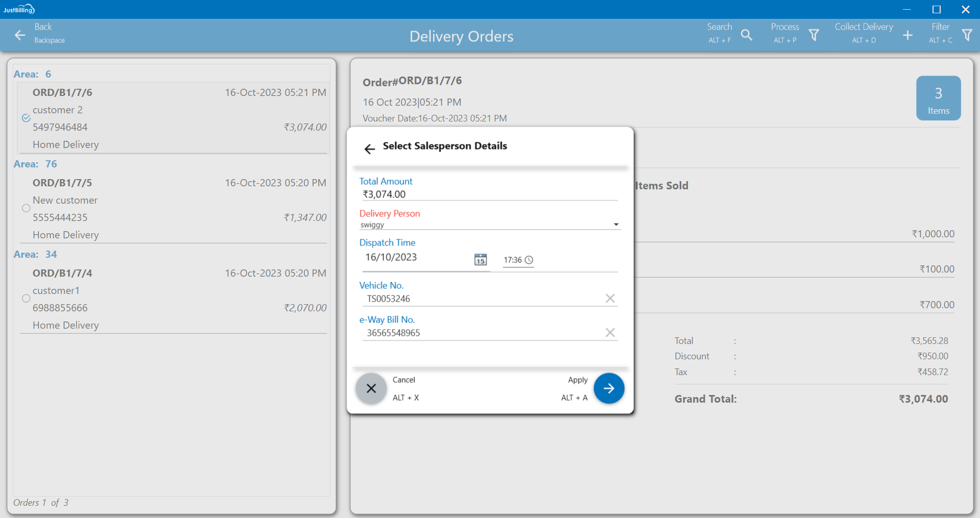Deselect checked order ORD/B1/7/6
Screen dimensions: 980x518
[x=26, y=118]
